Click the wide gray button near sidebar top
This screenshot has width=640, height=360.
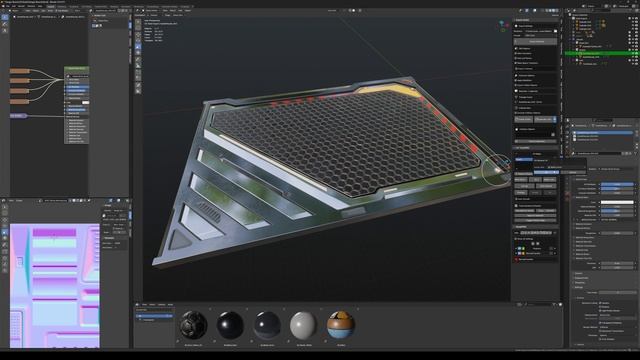point(536,42)
